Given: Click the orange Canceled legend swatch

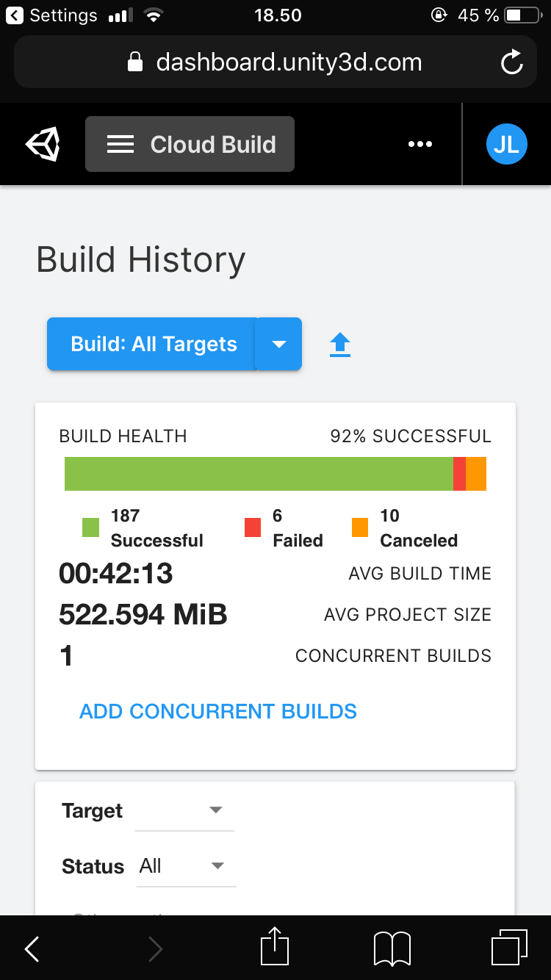Looking at the screenshot, I should point(360,527).
